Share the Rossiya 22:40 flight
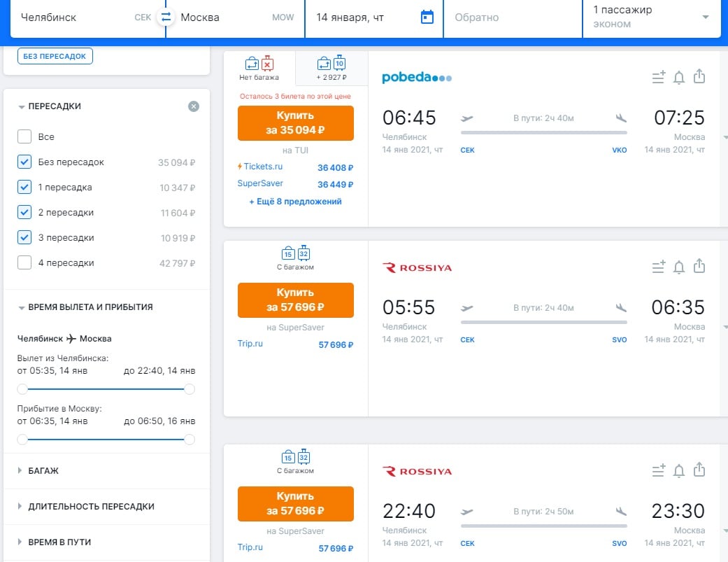Viewport: 728px width, 562px height. [x=699, y=470]
